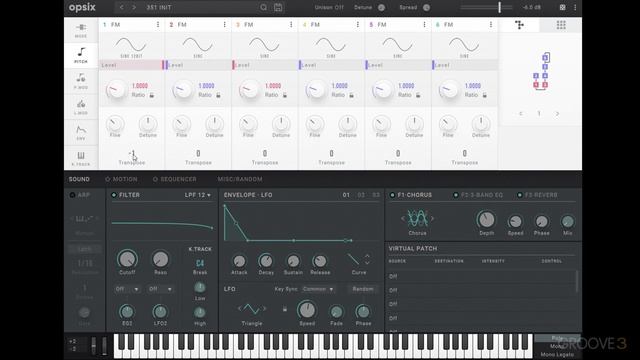Toggle the ARP power button

pos(72,195)
